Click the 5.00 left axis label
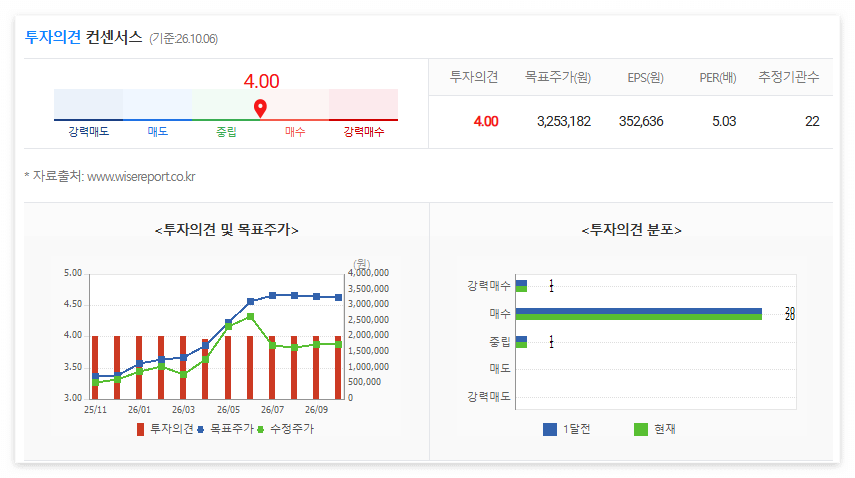 [x=73, y=273]
